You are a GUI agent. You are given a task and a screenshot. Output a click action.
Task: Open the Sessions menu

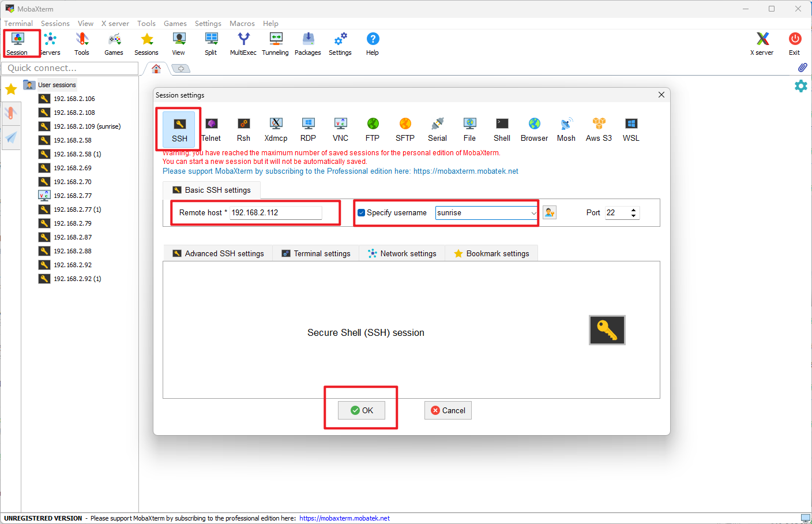pos(55,24)
